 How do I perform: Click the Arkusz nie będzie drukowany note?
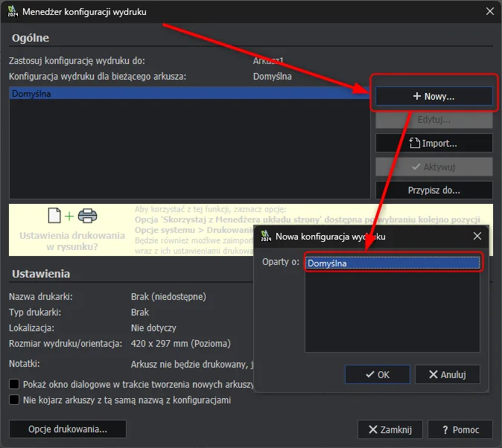[x=191, y=364]
